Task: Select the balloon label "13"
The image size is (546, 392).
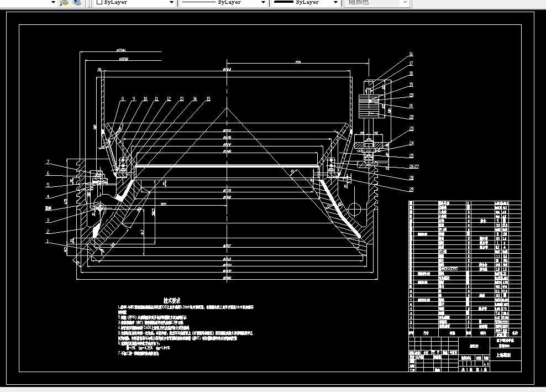Action: click(x=181, y=99)
